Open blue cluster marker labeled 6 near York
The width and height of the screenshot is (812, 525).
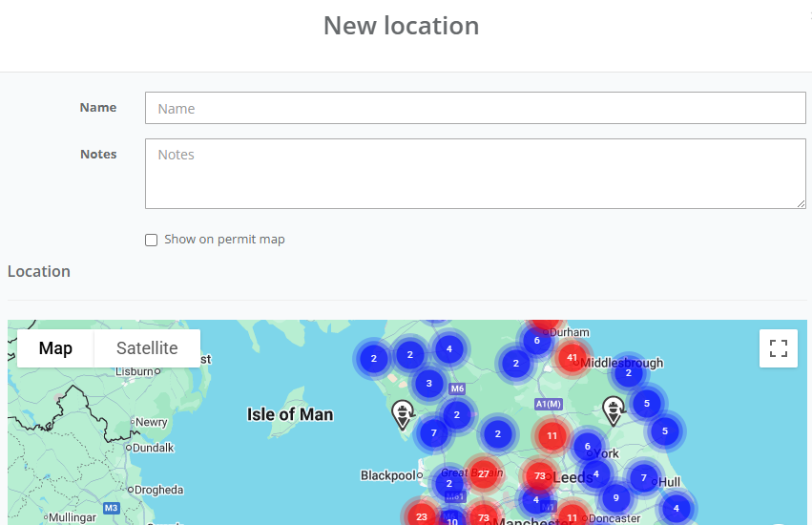[x=588, y=447]
